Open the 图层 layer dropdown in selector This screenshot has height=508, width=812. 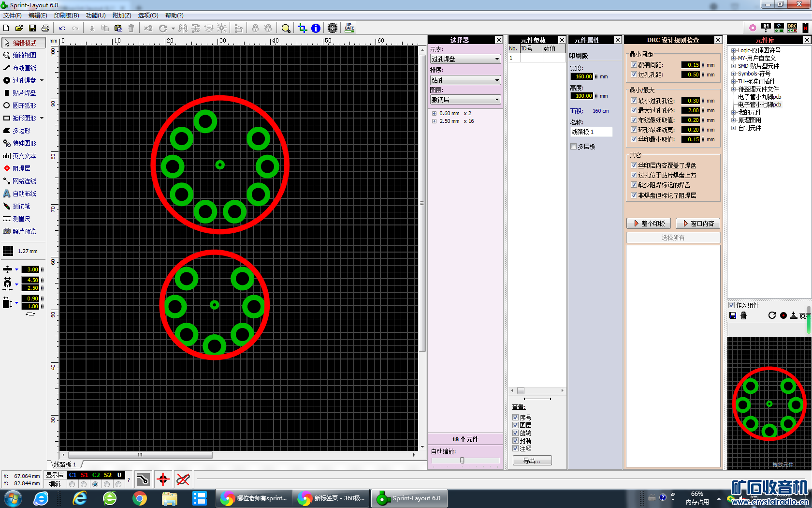pyautogui.click(x=465, y=100)
